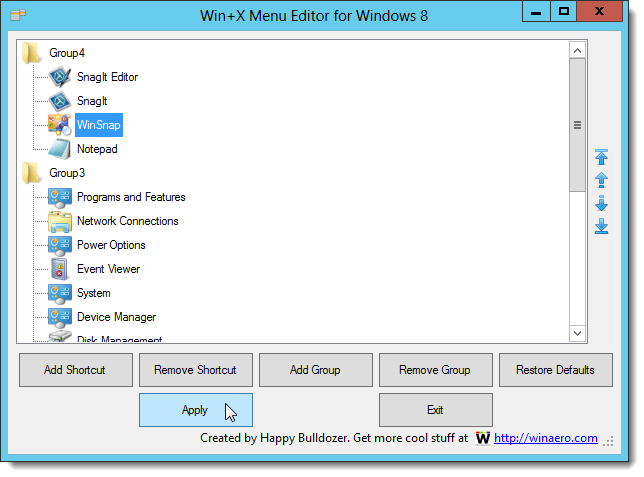Select Device Manager entry
This screenshot has height=477, width=644.
(x=117, y=317)
